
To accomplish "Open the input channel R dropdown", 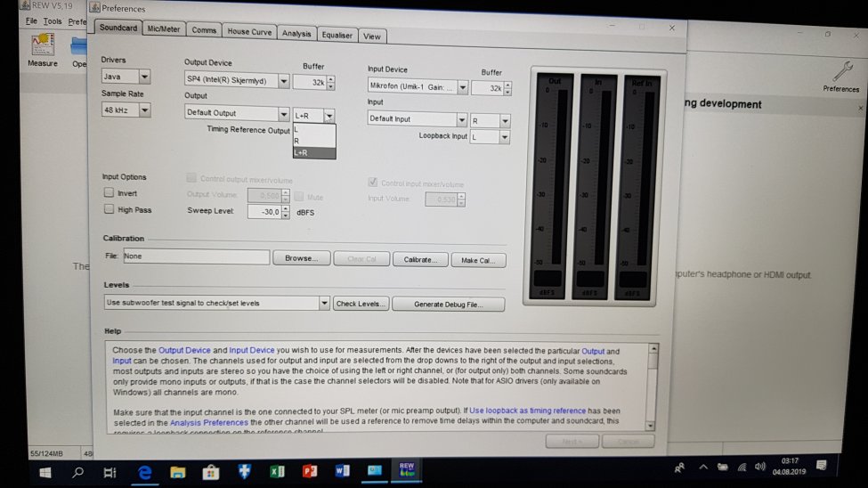I will pos(504,121).
